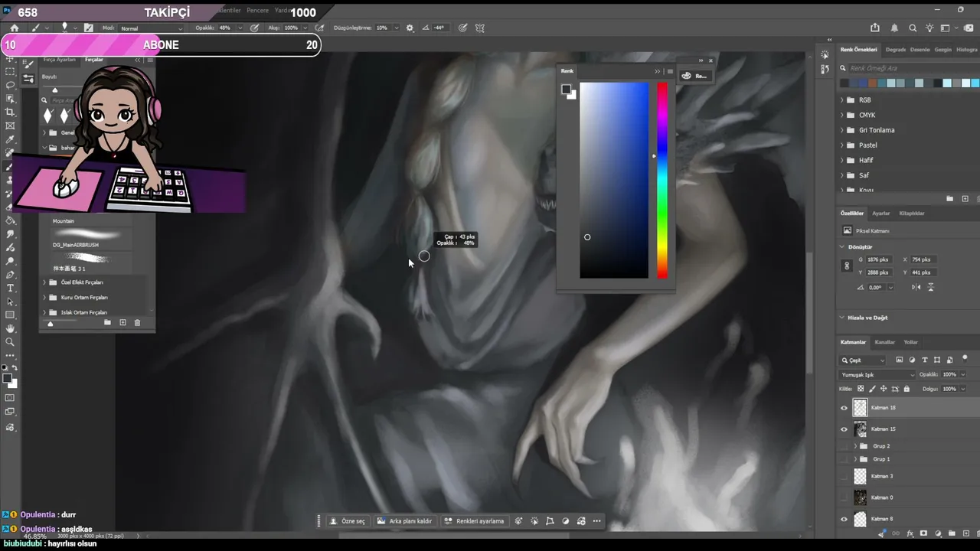This screenshot has height=551, width=980.
Task: Create new group folder icon in Layers panel
Action: [x=951, y=533]
